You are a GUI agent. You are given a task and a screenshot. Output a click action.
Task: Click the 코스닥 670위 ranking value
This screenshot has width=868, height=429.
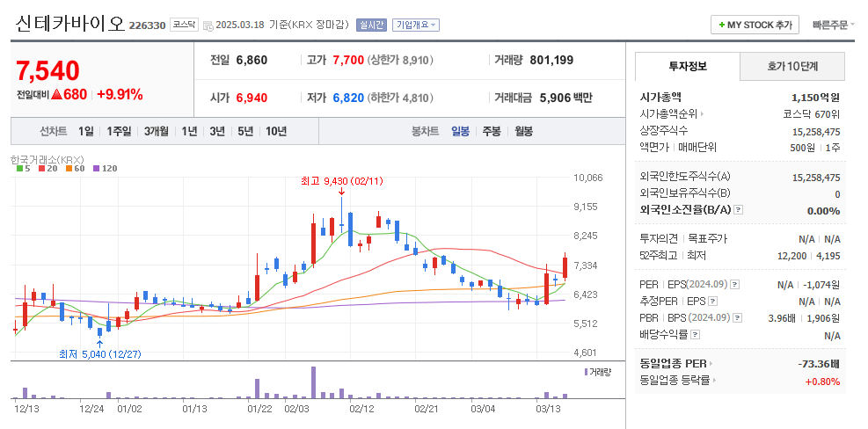click(x=812, y=114)
